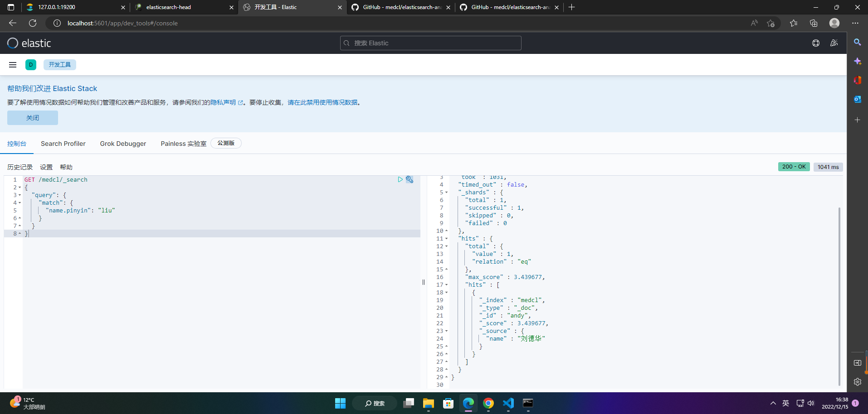Collapse the outer "hits" block at line 11
The width and height of the screenshot is (868, 414).
click(x=446, y=239)
